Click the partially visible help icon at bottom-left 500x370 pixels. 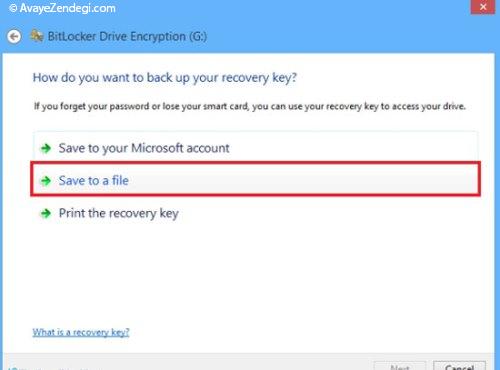tap(13, 368)
